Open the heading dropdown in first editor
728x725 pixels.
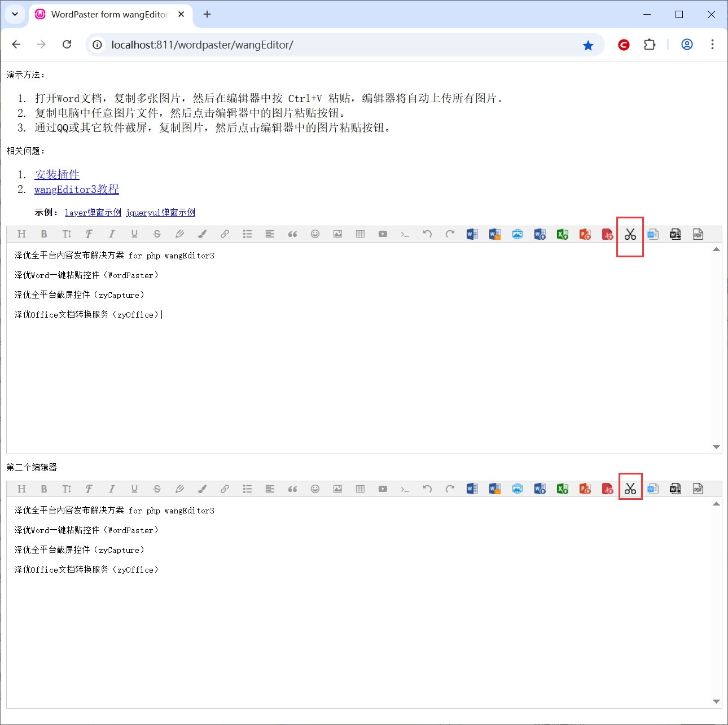pyautogui.click(x=21, y=234)
